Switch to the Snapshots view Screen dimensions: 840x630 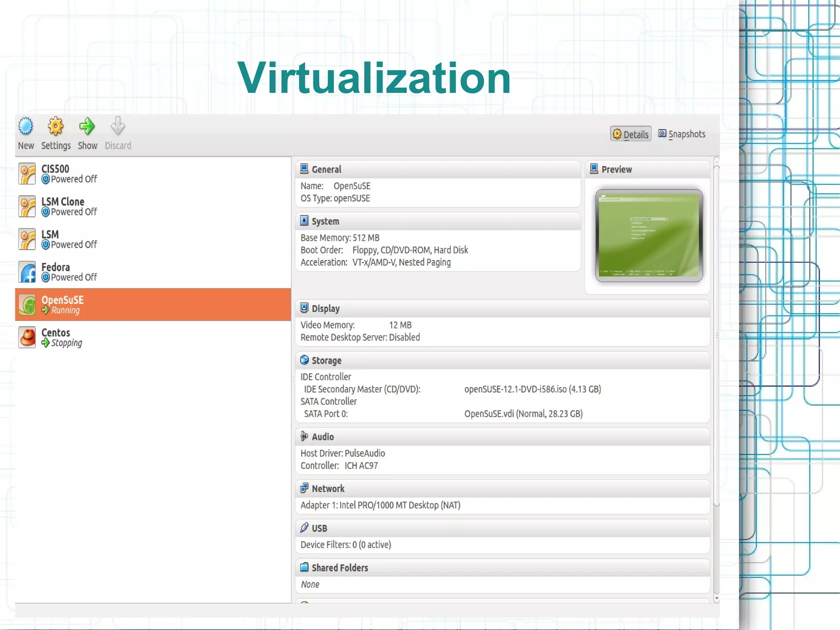682,134
